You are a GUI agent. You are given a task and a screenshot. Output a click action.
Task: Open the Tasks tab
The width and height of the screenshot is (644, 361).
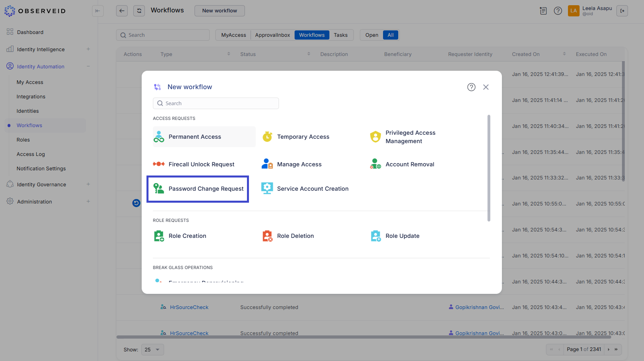click(341, 35)
